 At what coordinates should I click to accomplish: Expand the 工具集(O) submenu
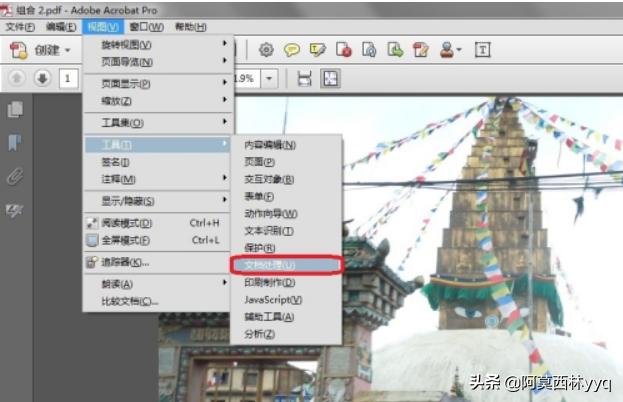(158, 122)
